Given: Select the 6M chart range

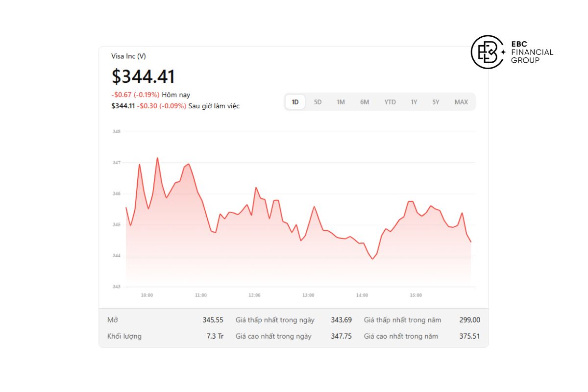Looking at the screenshot, I should click(365, 102).
